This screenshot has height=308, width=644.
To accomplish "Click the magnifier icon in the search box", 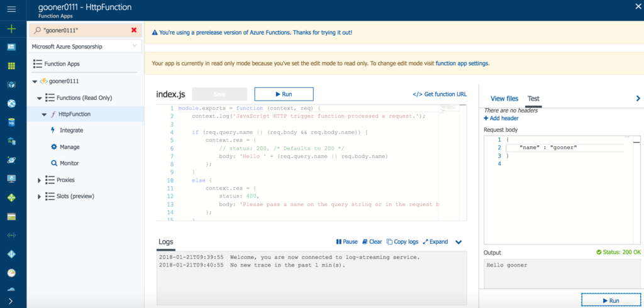I will [x=37, y=30].
